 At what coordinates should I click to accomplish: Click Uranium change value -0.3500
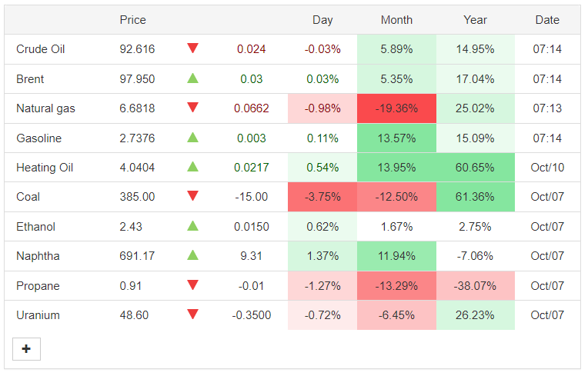[251, 315]
